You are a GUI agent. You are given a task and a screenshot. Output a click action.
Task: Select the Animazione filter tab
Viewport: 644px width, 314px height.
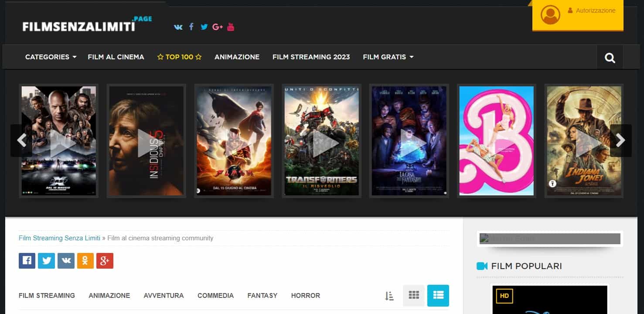[109, 295]
